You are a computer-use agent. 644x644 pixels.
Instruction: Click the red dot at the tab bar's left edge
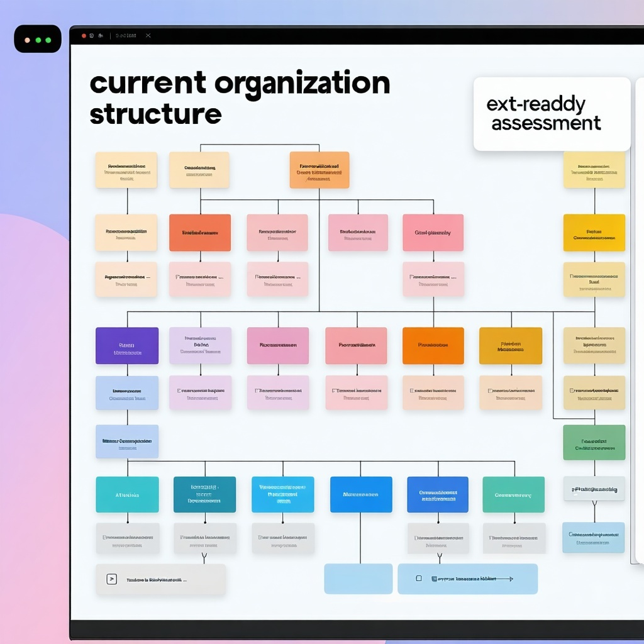[x=84, y=36]
